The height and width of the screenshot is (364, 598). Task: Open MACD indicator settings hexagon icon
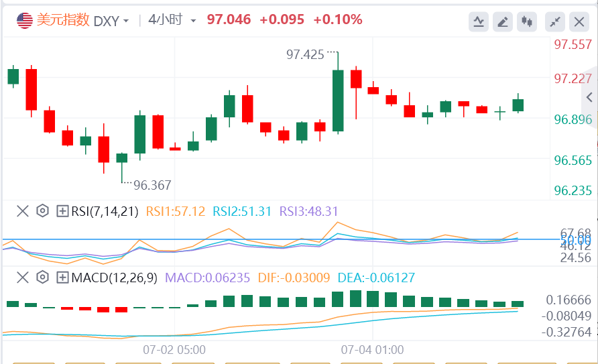(x=42, y=277)
